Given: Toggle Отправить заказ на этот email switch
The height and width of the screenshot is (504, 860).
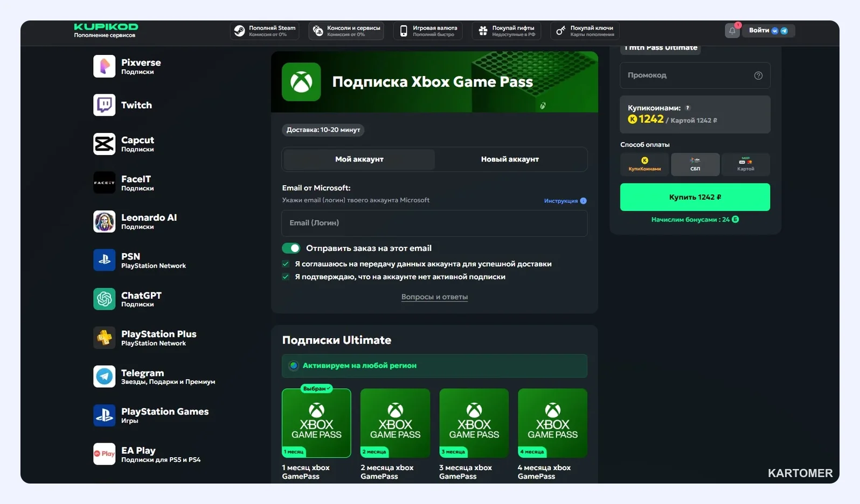Looking at the screenshot, I should click(291, 248).
